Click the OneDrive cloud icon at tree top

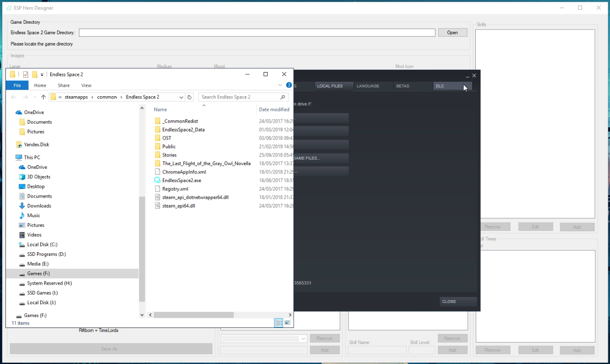tap(19, 112)
